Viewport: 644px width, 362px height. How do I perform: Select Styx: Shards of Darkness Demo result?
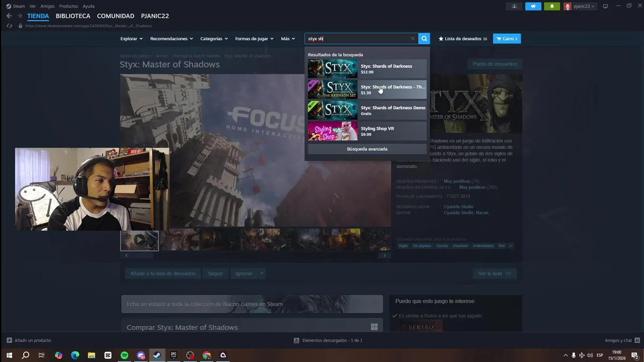pyautogui.click(x=367, y=111)
